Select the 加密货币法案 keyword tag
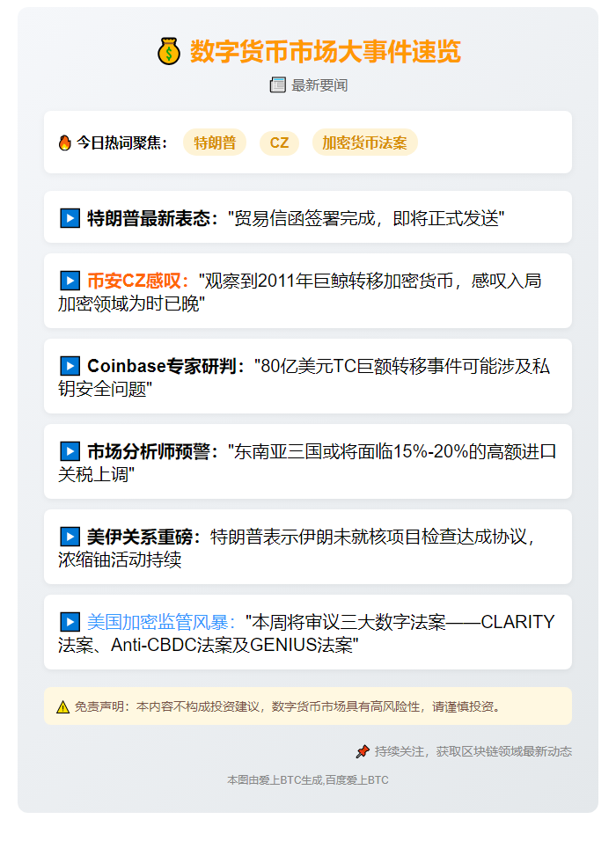Screen dimensions: 616x841 365,143
